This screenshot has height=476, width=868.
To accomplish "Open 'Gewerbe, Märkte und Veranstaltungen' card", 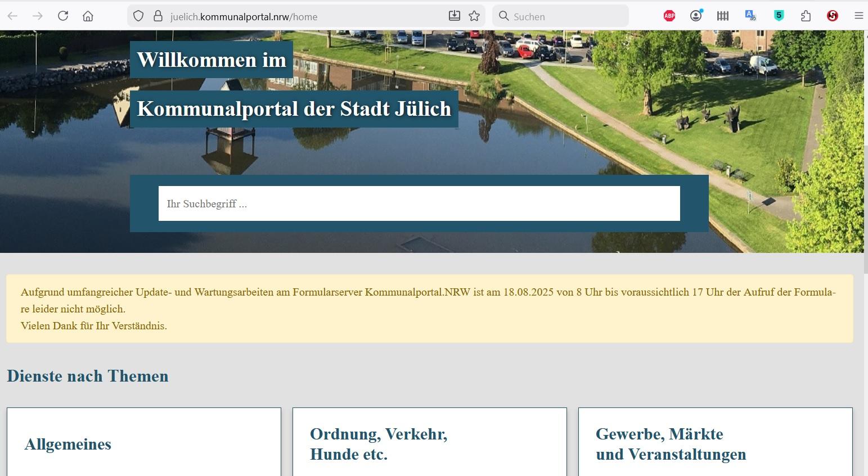I will point(715,443).
